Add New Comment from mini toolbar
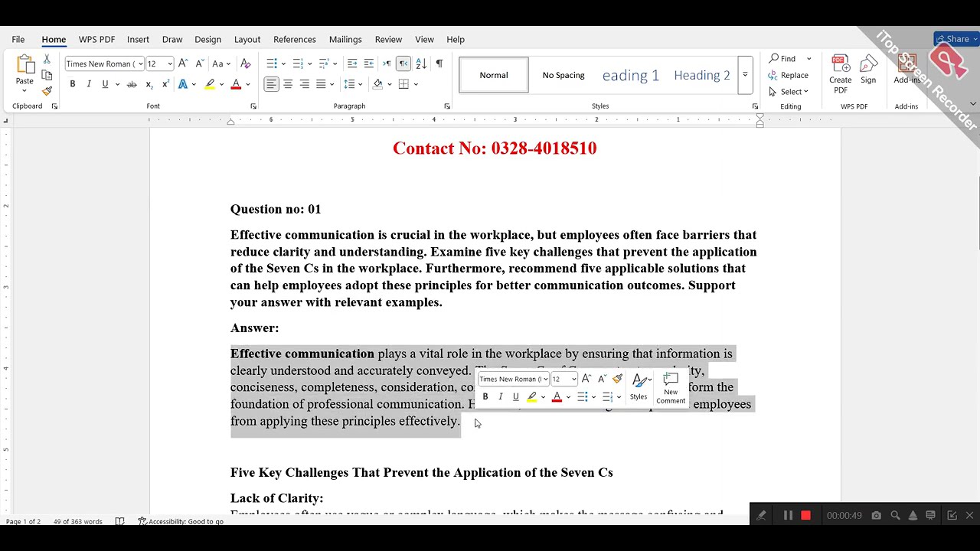980x551 pixels. pyautogui.click(x=671, y=389)
